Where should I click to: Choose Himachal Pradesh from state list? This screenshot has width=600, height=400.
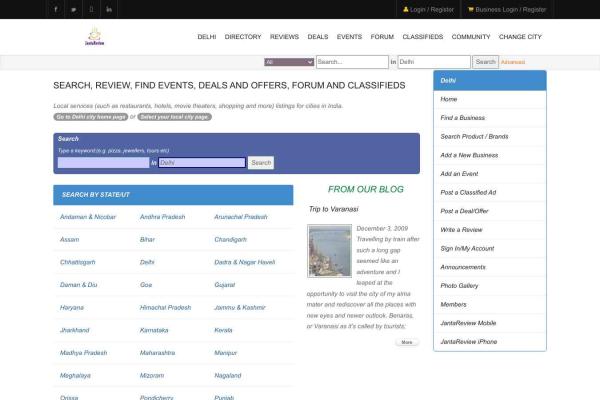(x=165, y=307)
